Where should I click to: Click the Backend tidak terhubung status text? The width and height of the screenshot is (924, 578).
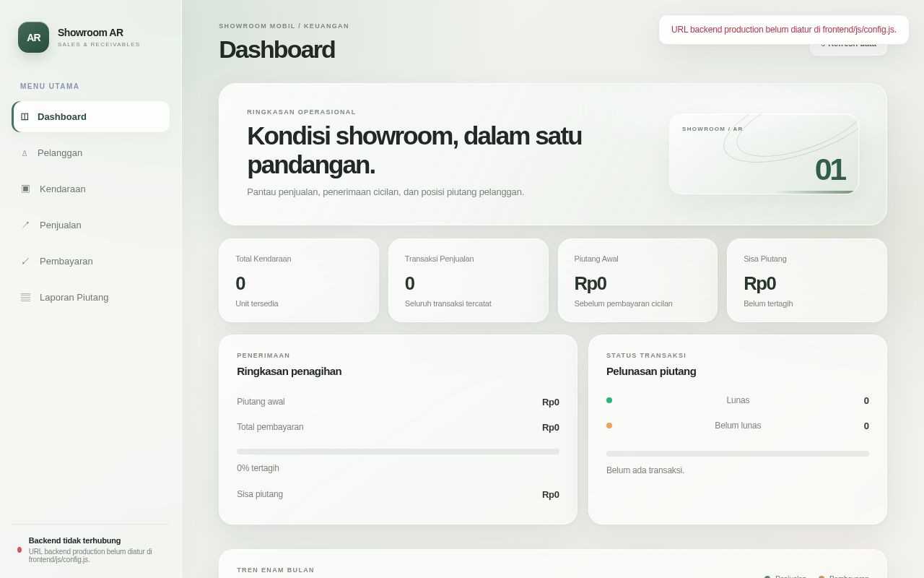point(75,540)
